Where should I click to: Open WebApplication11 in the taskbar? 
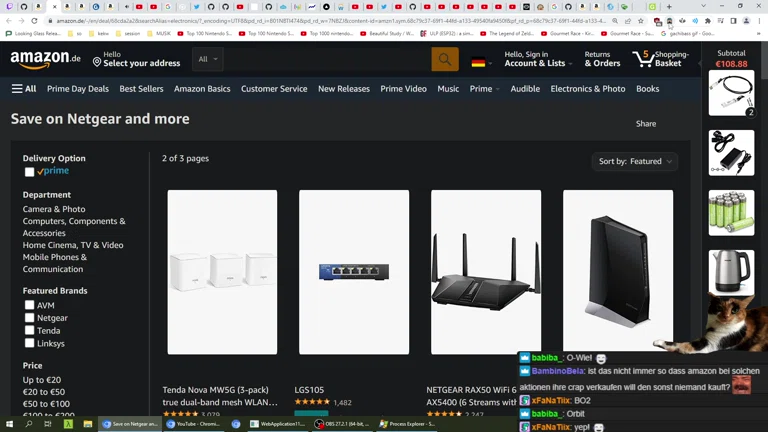277,424
